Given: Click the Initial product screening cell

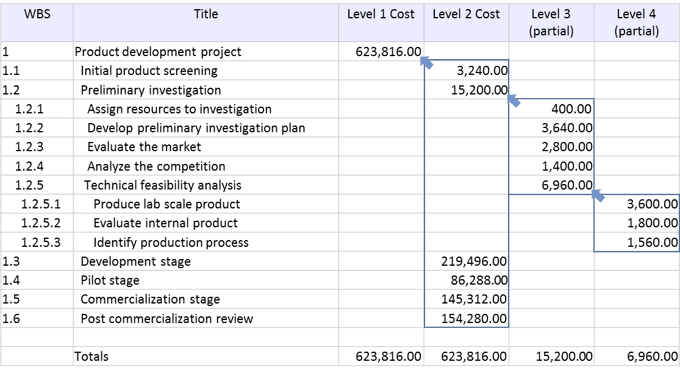Looking at the screenshot, I should pyautogui.click(x=206, y=71).
